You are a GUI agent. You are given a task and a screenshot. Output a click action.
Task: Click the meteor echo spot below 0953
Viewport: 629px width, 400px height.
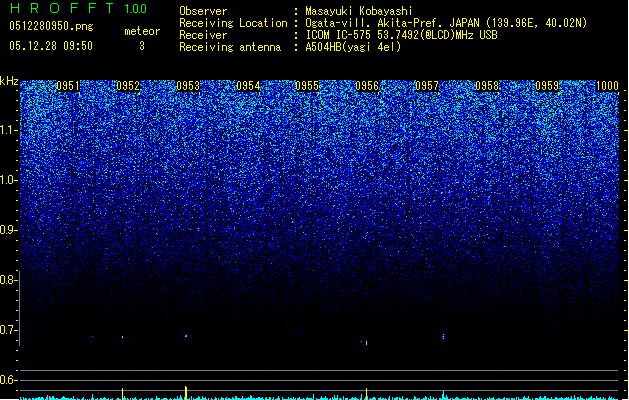pyautogui.click(x=186, y=336)
